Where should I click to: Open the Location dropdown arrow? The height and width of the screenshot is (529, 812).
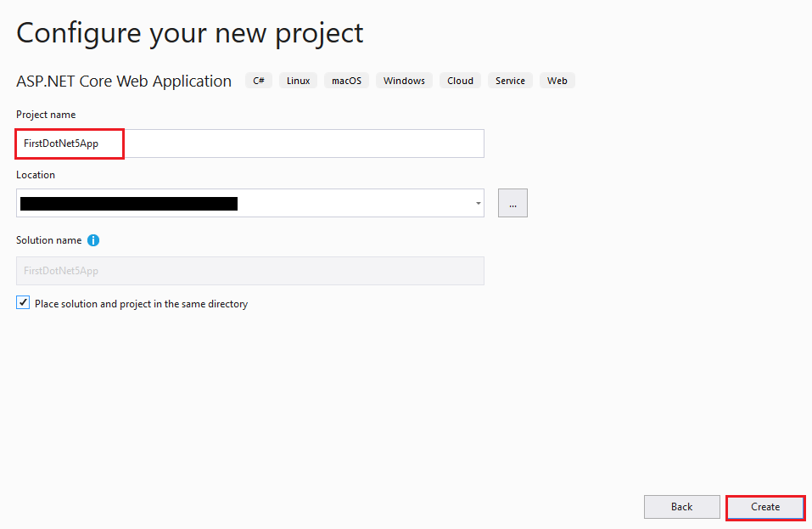pyautogui.click(x=477, y=203)
